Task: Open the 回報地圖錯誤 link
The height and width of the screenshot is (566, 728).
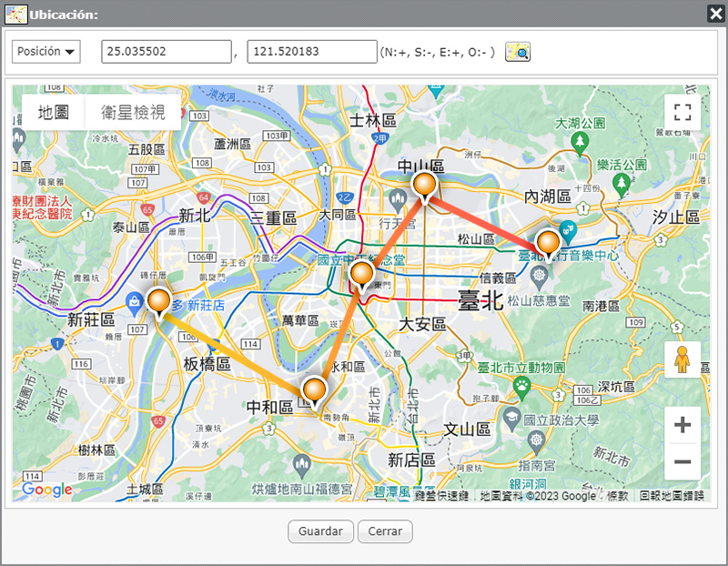Action: pos(672,496)
